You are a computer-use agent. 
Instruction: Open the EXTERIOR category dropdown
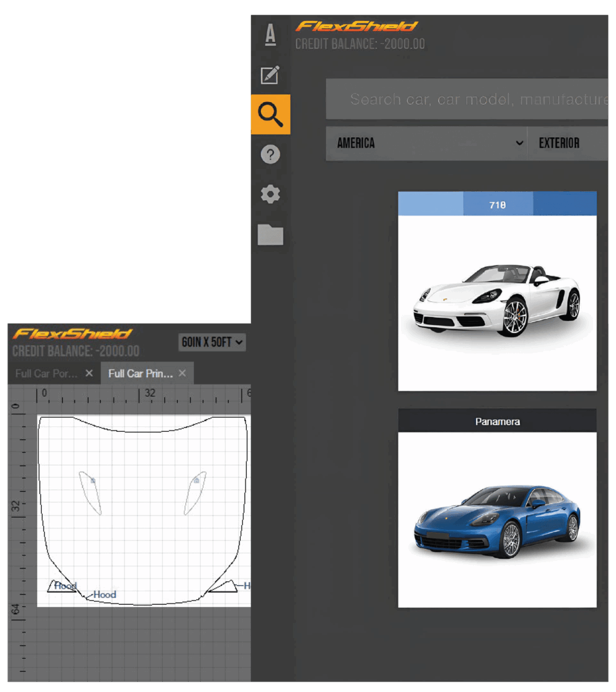(x=567, y=143)
